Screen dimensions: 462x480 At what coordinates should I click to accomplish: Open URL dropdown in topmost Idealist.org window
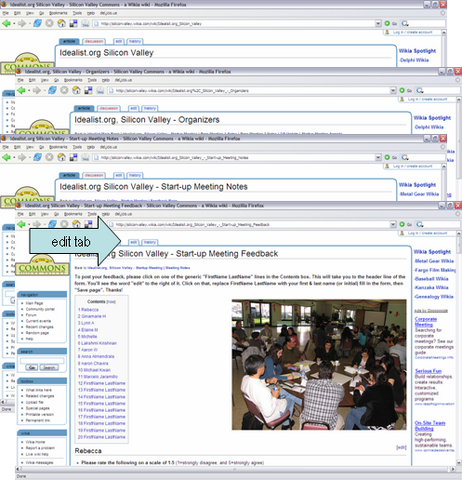tap(378, 24)
